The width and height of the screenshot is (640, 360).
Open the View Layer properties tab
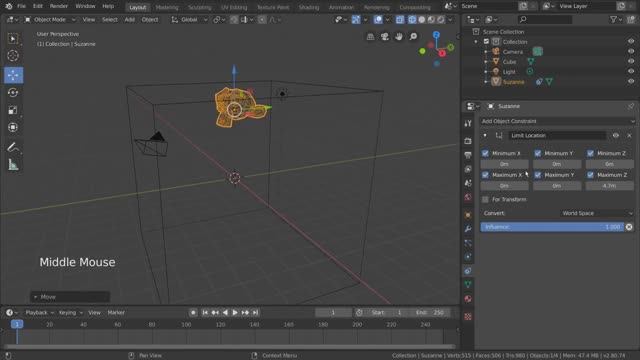click(x=468, y=169)
